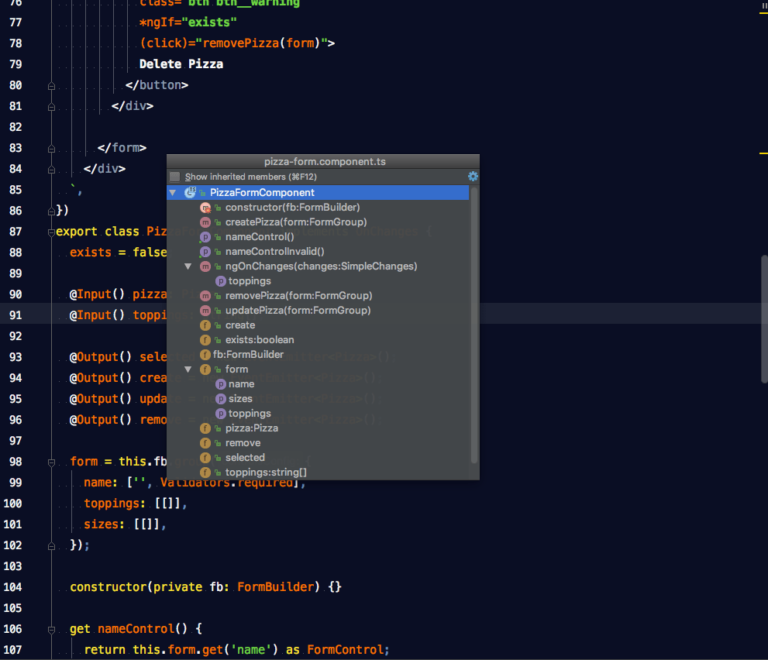Open the structure popup settings gear
This screenshot has height=660, width=768.
click(473, 177)
